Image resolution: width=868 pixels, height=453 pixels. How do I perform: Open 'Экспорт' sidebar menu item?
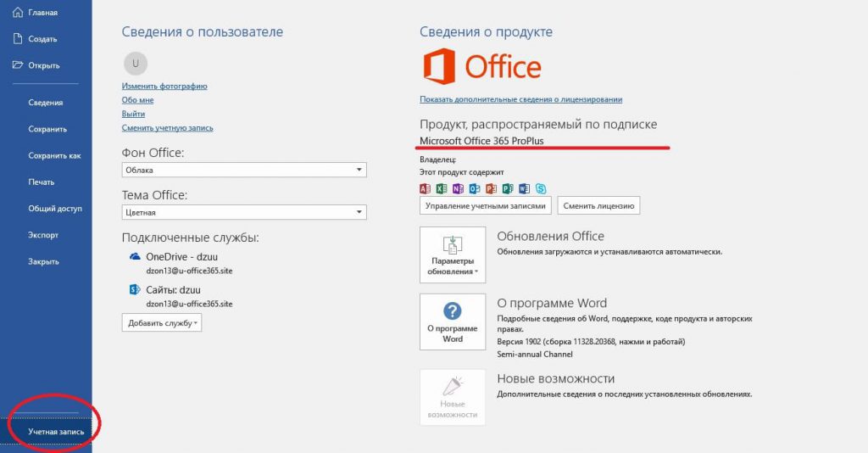click(43, 235)
